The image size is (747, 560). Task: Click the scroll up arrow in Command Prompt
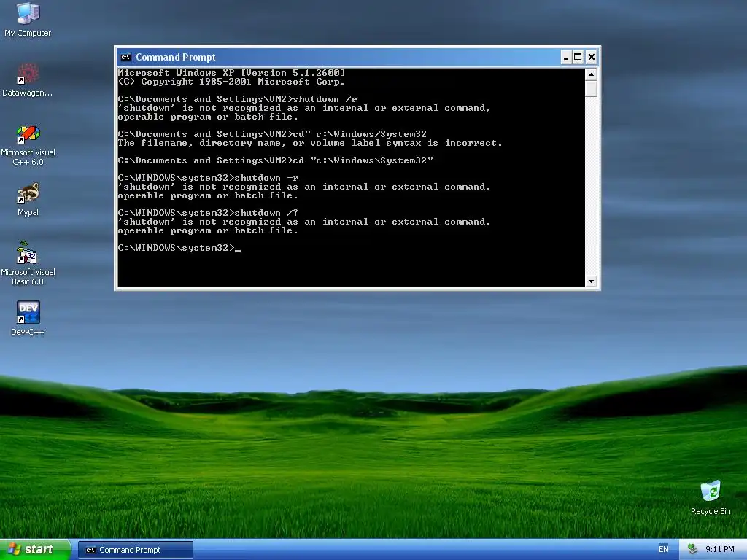coord(591,74)
